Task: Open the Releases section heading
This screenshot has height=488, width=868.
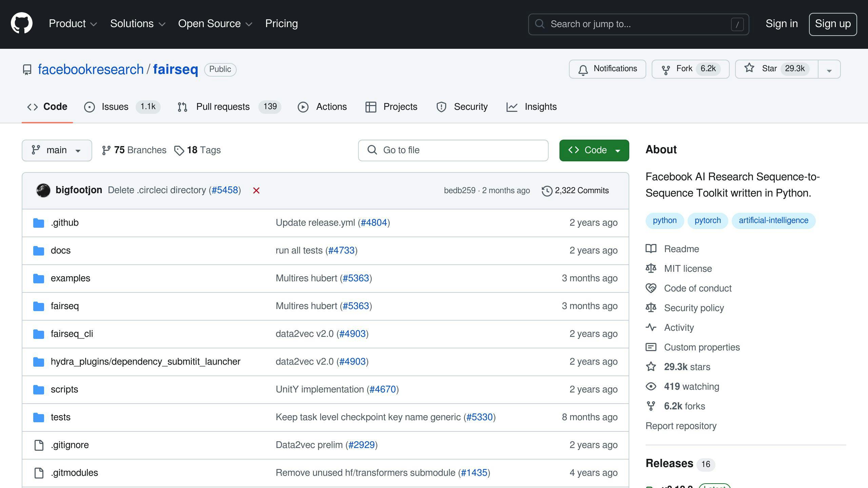Action: click(669, 463)
